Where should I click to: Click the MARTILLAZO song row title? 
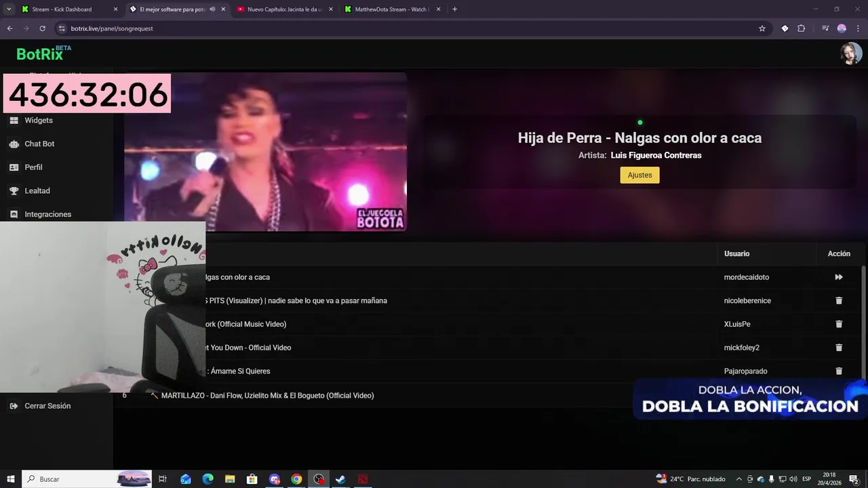(x=267, y=396)
